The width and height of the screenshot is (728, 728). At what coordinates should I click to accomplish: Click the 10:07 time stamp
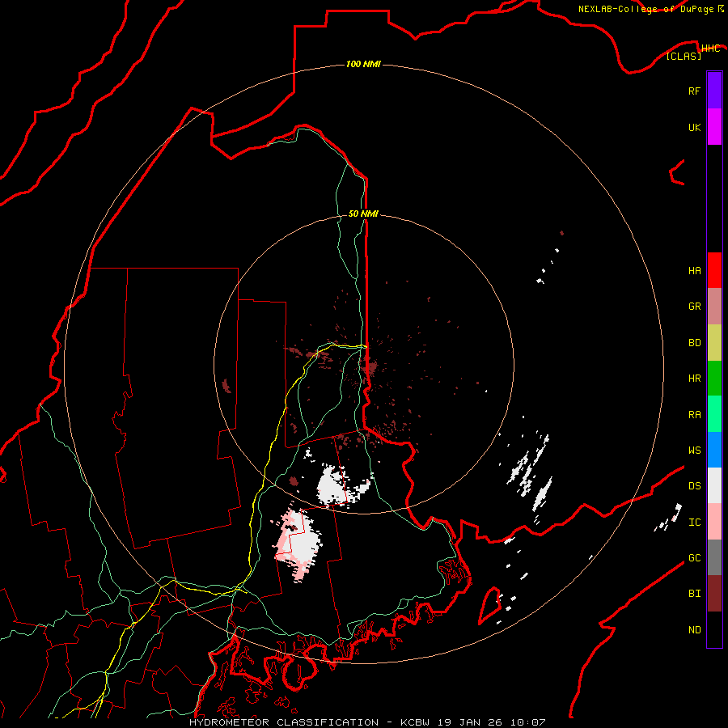527,722
